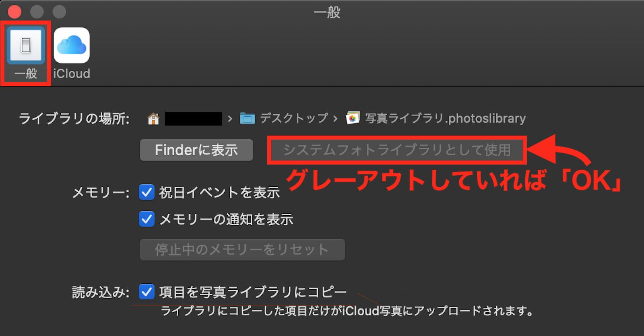The height and width of the screenshot is (336, 644).
Task: Click the デスクトップ path label
Action: 294,118
